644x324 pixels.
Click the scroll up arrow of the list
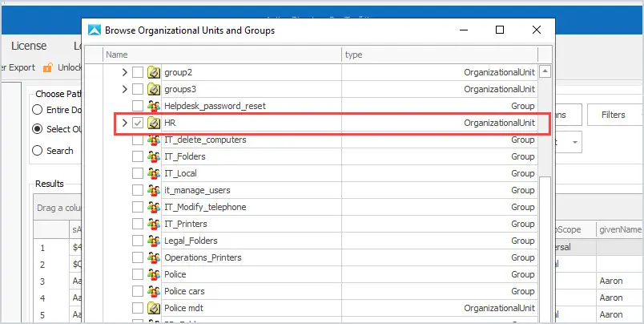pos(545,71)
